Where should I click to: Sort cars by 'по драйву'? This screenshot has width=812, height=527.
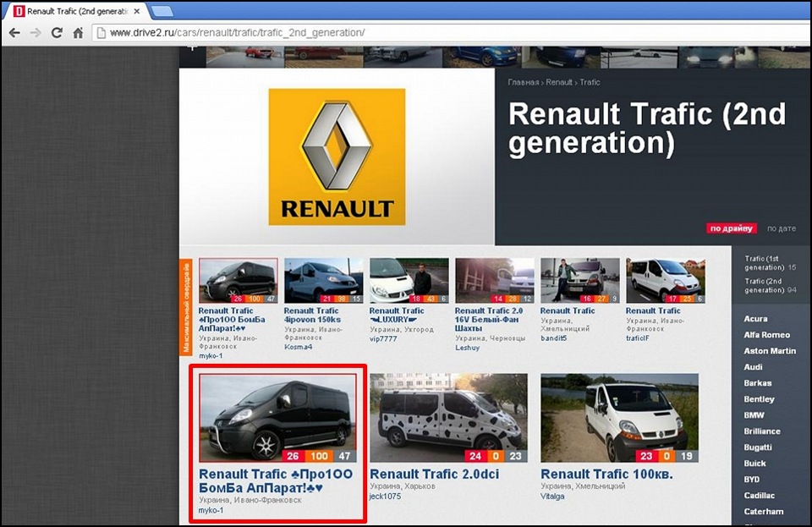(x=731, y=228)
